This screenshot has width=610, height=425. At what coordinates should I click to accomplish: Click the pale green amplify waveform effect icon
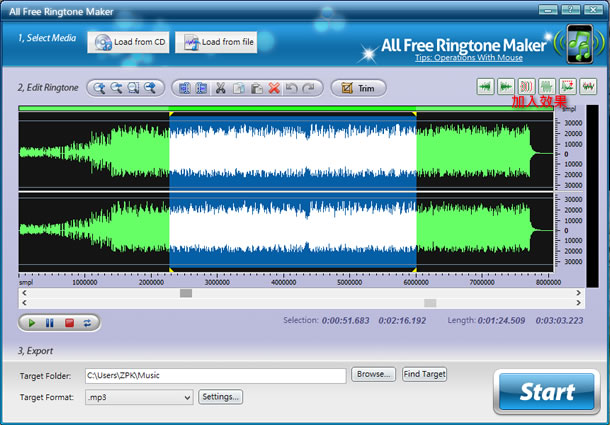click(x=547, y=86)
